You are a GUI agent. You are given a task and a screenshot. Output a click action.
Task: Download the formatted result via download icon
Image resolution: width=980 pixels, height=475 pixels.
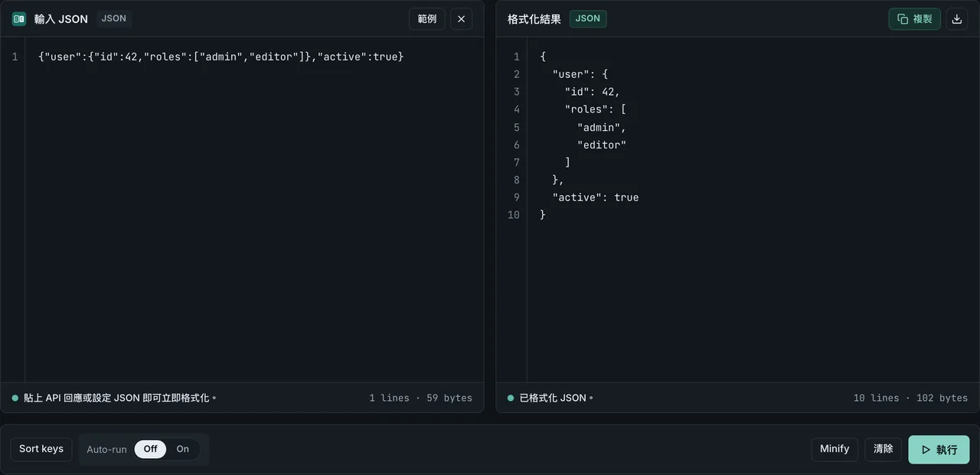pyautogui.click(x=956, y=19)
